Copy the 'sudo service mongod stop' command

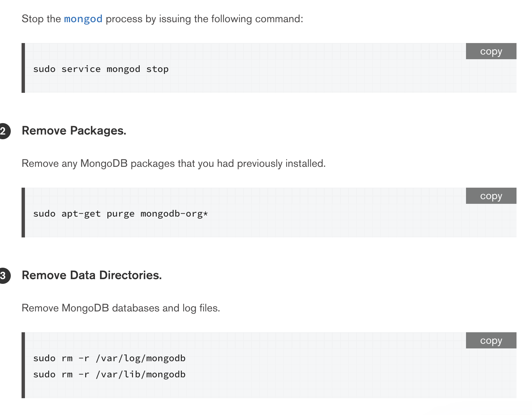coord(491,51)
